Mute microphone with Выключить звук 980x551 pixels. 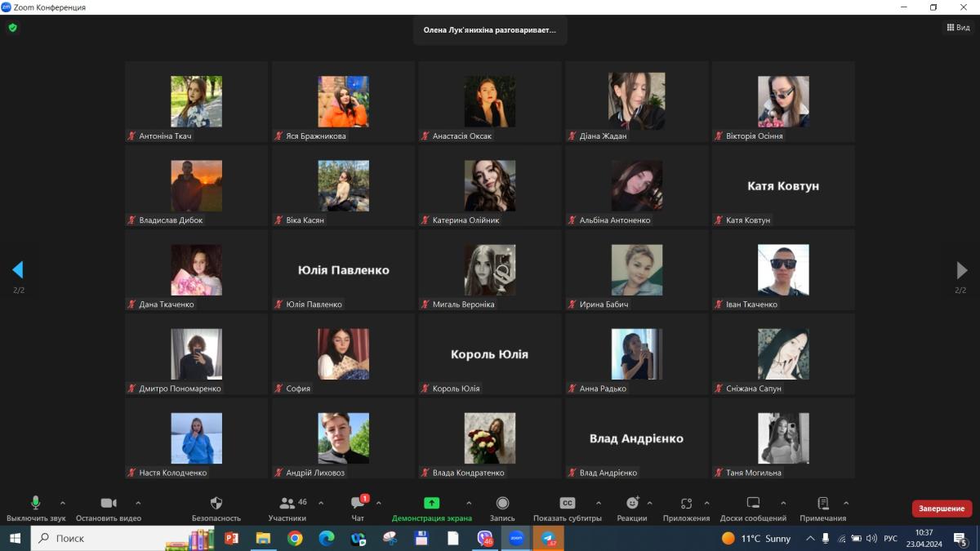36,504
